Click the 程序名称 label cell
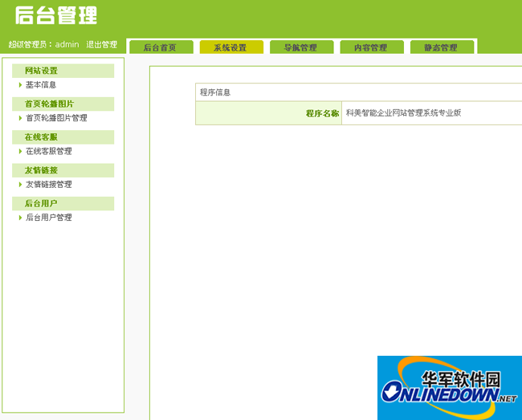 (268, 113)
